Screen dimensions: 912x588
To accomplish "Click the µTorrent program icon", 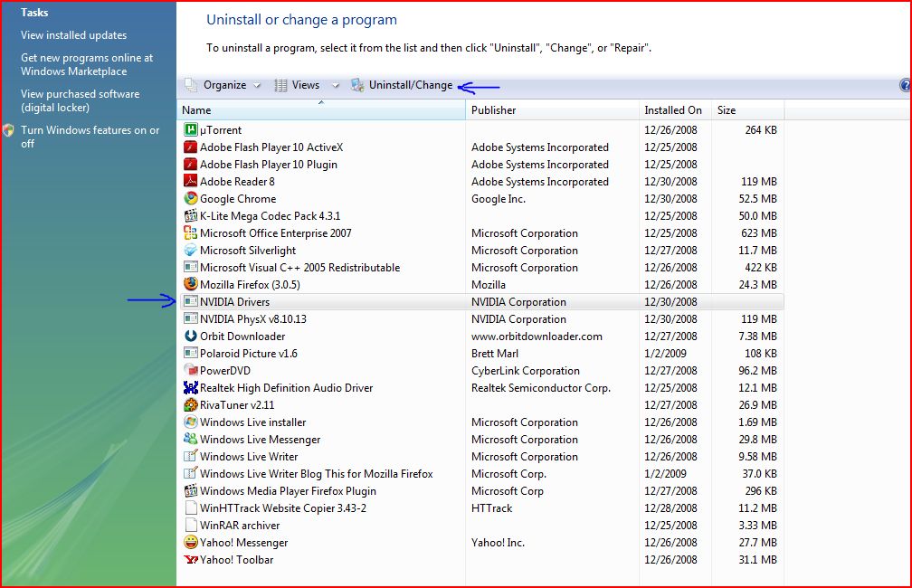I will [x=191, y=130].
